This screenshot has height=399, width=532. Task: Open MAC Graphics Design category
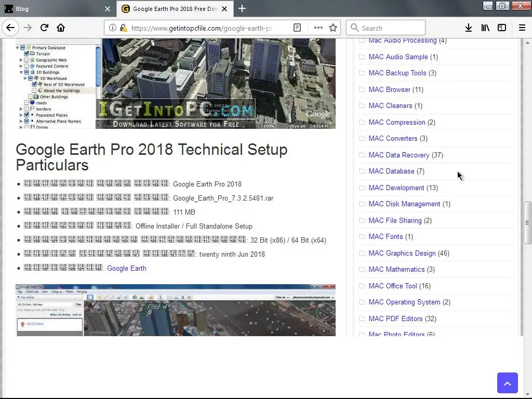pos(402,253)
